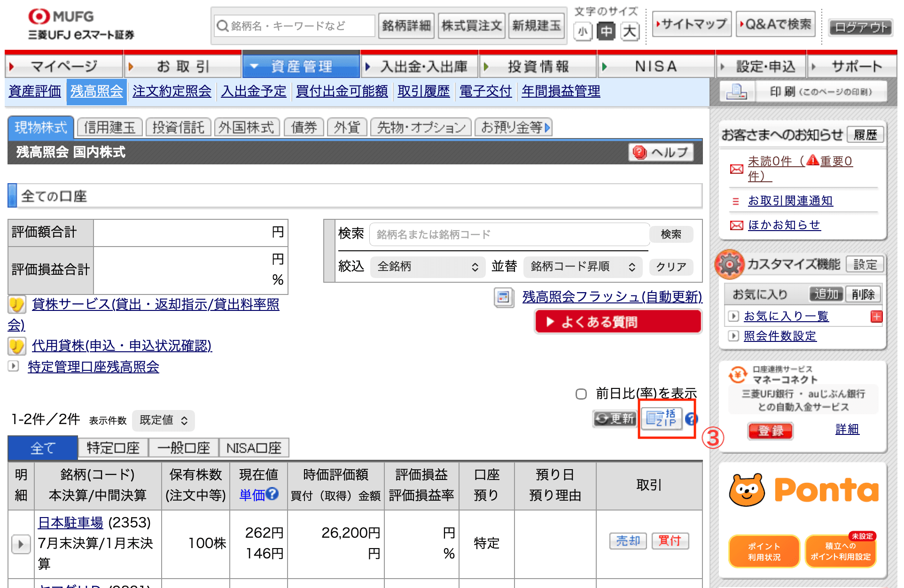Click the red よくある質問 button
Image resolution: width=904 pixels, height=588 pixels.
click(618, 322)
